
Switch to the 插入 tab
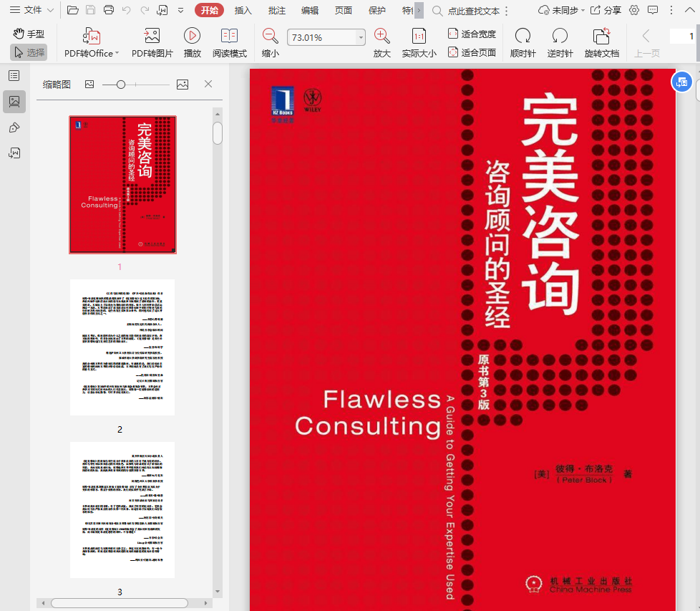[x=243, y=10]
